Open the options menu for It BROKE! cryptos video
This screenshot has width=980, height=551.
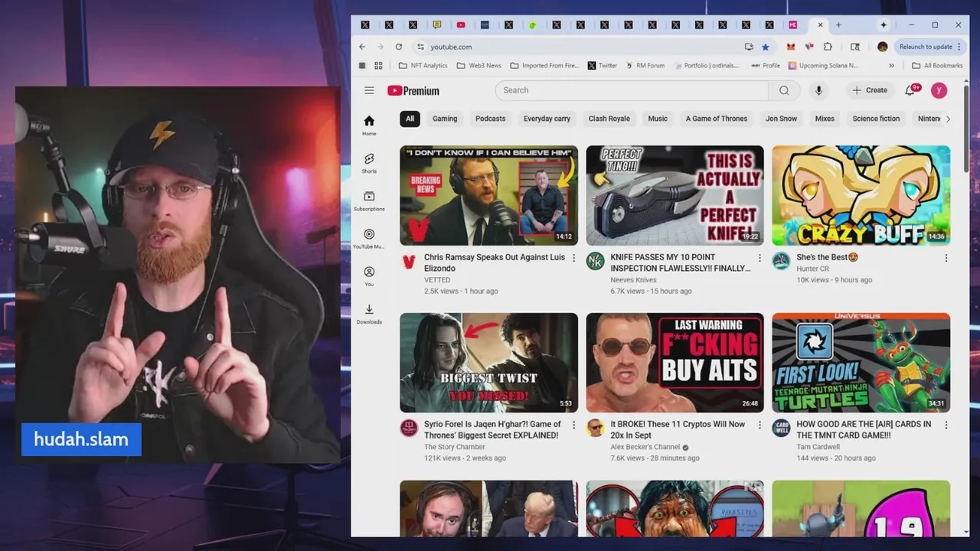[759, 425]
